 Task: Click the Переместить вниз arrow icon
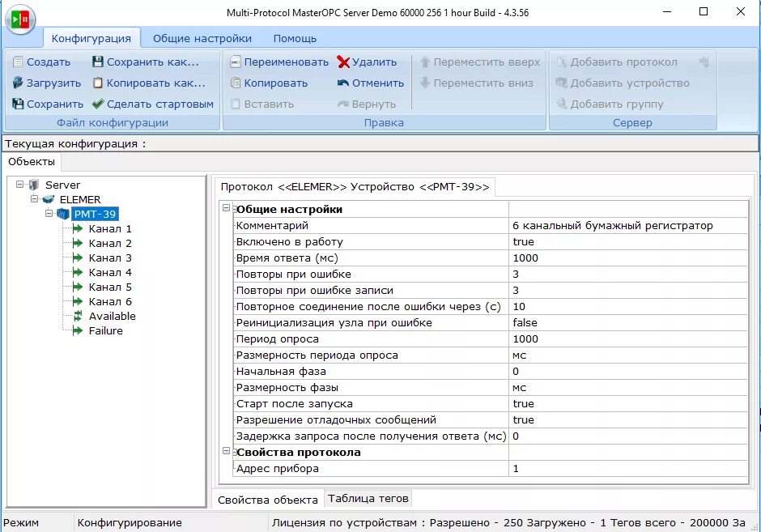click(425, 83)
